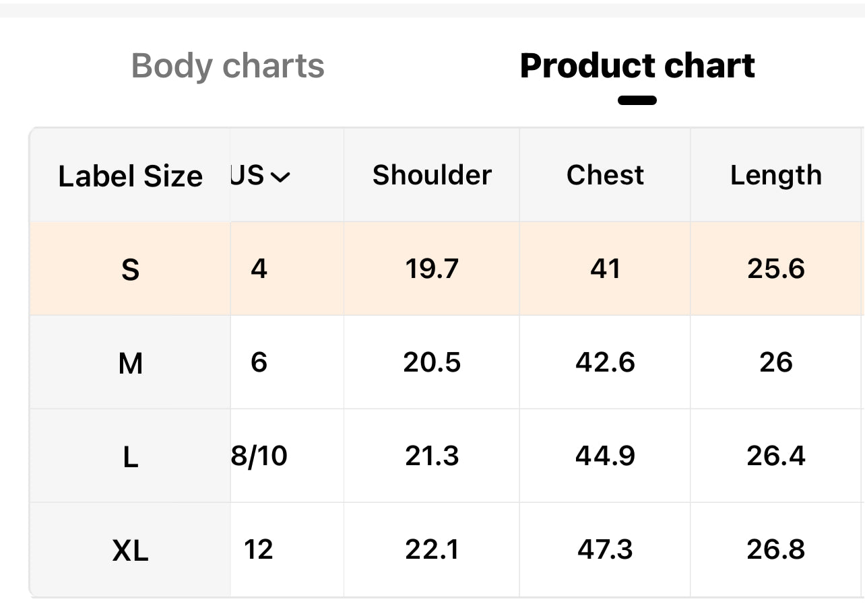Select the L size row label
Screen dimensions: 865x616
tap(130, 458)
